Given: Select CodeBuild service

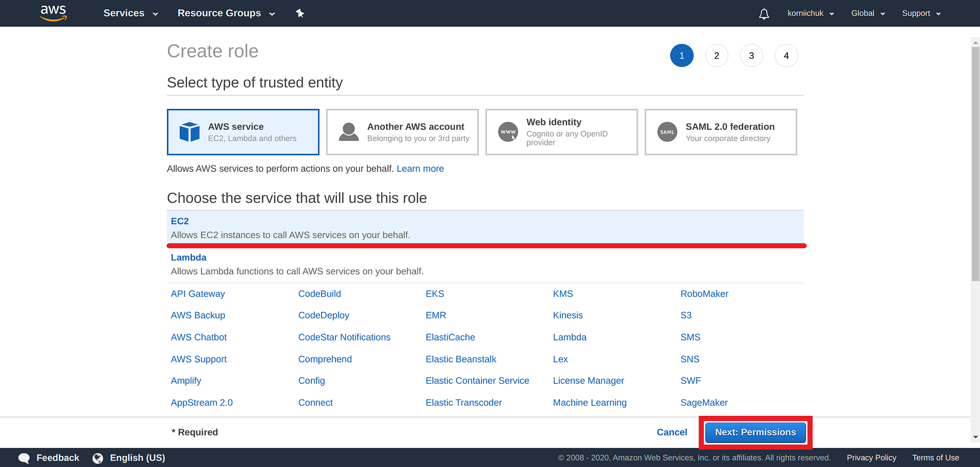Looking at the screenshot, I should coord(319,294).
